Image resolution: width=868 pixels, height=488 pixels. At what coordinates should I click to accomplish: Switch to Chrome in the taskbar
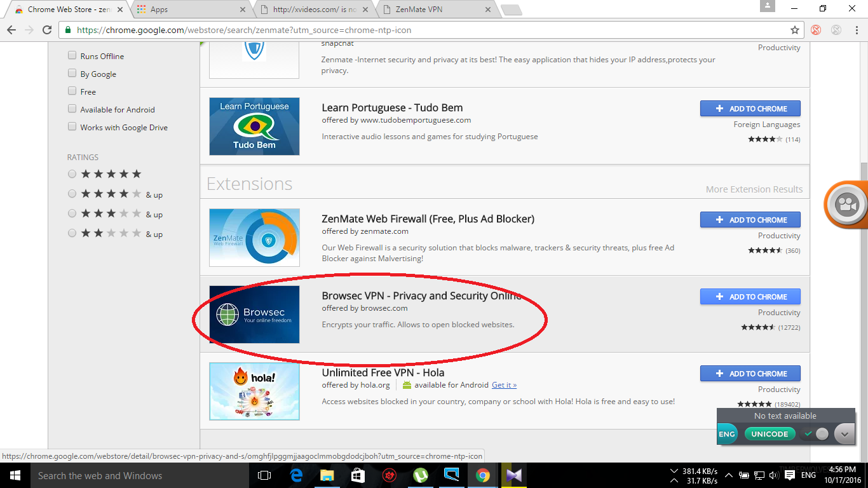[x=482, y=475]
